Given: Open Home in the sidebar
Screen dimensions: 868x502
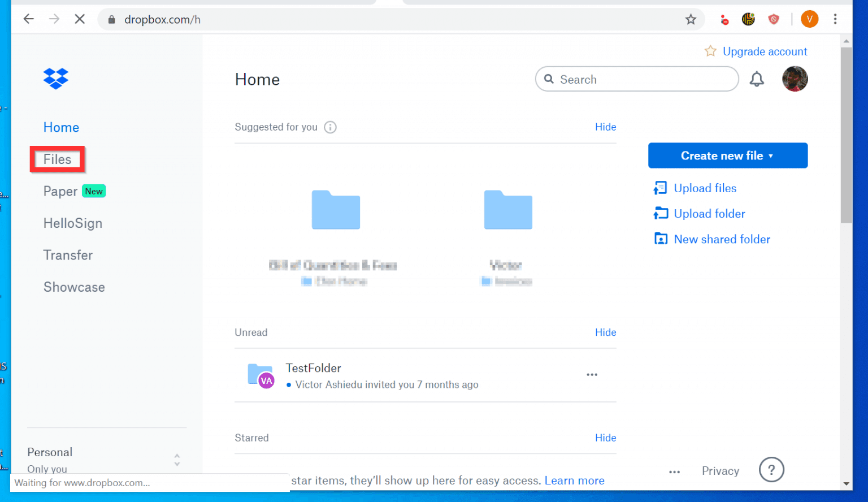Looking at the screenshot, I should (61, 127).
